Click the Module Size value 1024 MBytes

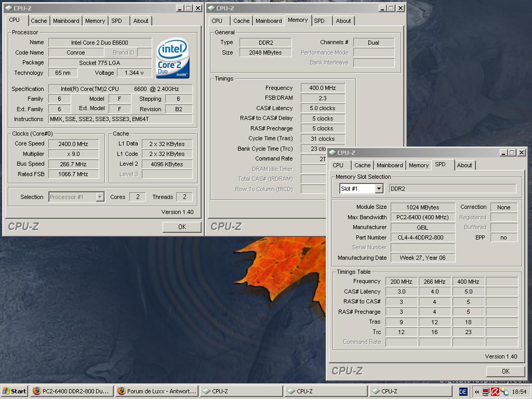point(423,207)
